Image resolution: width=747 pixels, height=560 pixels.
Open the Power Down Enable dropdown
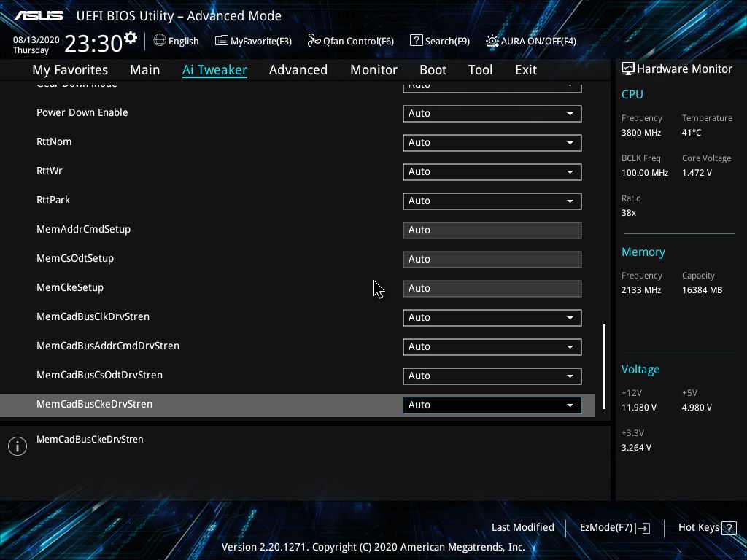[492, 113]
